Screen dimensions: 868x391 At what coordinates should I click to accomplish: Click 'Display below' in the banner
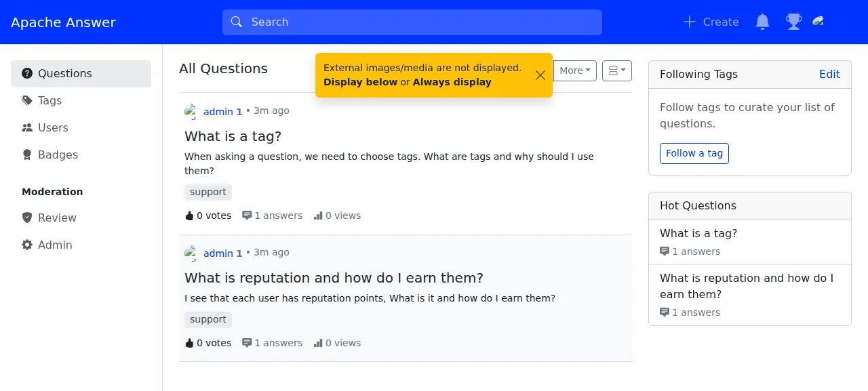point(360,82)
